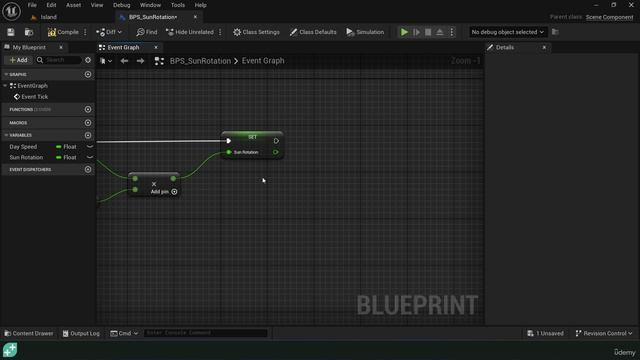The image size is (640, 360).
Task: Close the My Blueprint panel
Action: 61,47
